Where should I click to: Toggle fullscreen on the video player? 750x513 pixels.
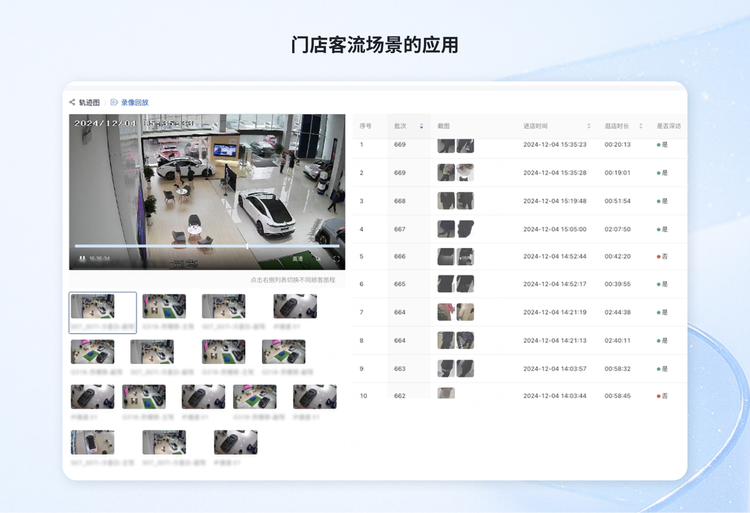tap(336, 258)
